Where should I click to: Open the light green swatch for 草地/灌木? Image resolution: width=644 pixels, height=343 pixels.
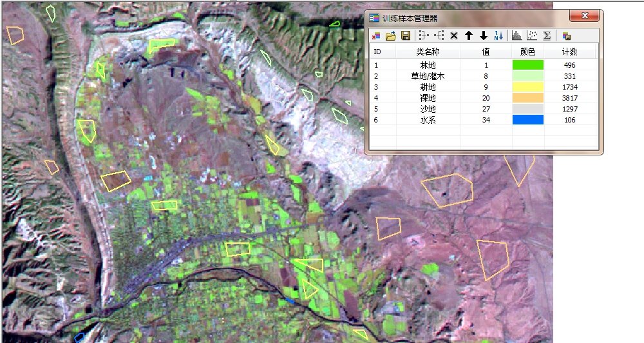[x=528, y=76]
